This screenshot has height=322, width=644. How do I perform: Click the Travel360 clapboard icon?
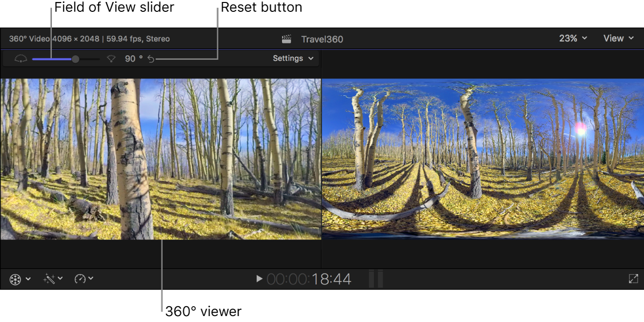pyautogui.click(x=286, y=38)
